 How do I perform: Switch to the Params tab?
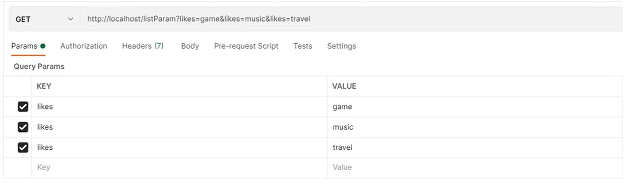(x=24, y=46)
